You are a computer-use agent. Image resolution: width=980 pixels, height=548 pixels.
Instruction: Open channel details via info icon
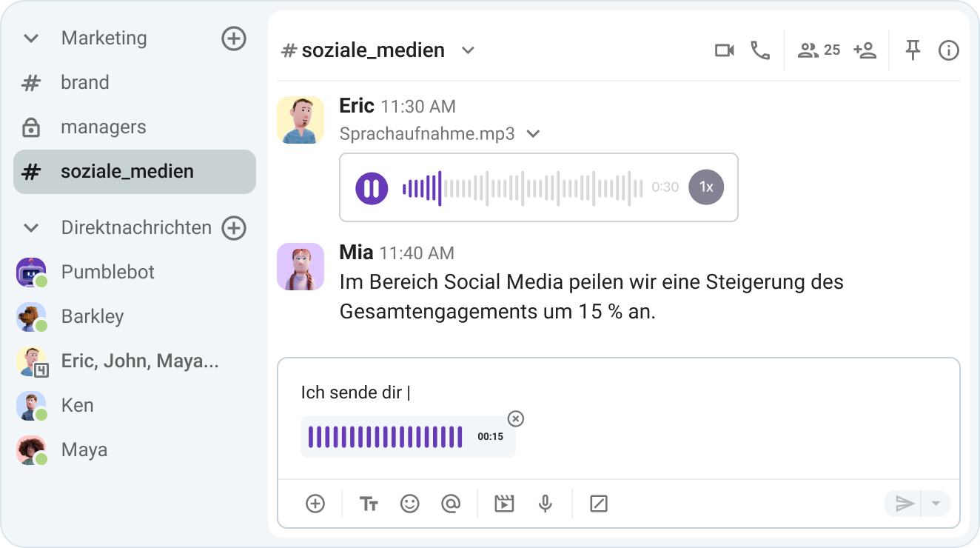948,50
